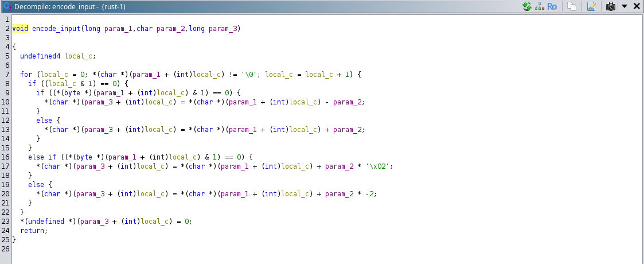
Task: Click the opening brace on line 4
Action: pos(14,47)
